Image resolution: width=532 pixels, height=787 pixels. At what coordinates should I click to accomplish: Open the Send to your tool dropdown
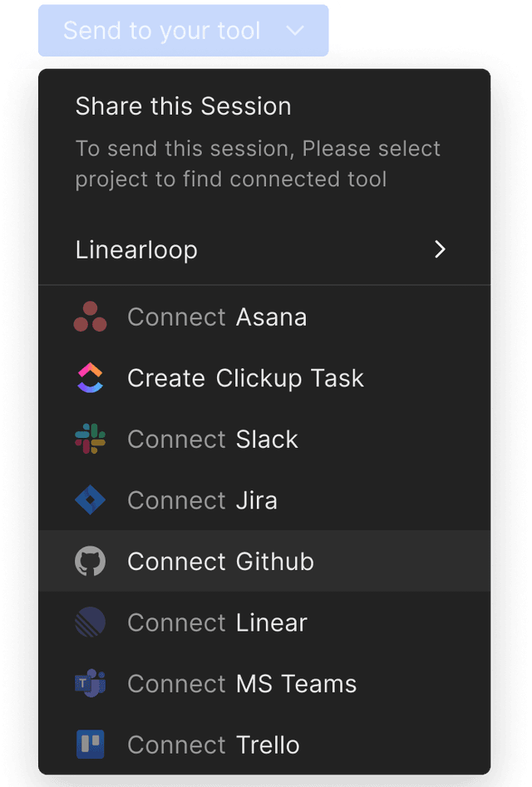coord(184,30)
